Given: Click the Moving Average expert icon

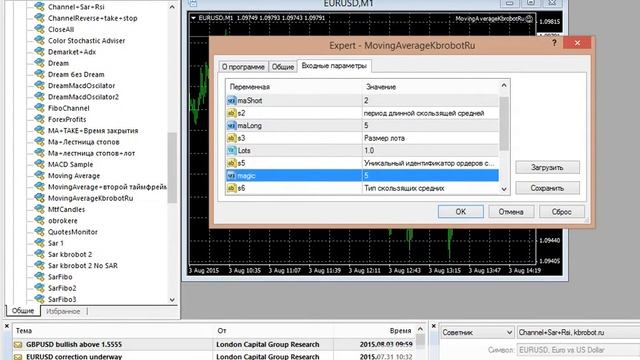Looking at the screenshot, I should pyautogui.click(x=39, y=176).
